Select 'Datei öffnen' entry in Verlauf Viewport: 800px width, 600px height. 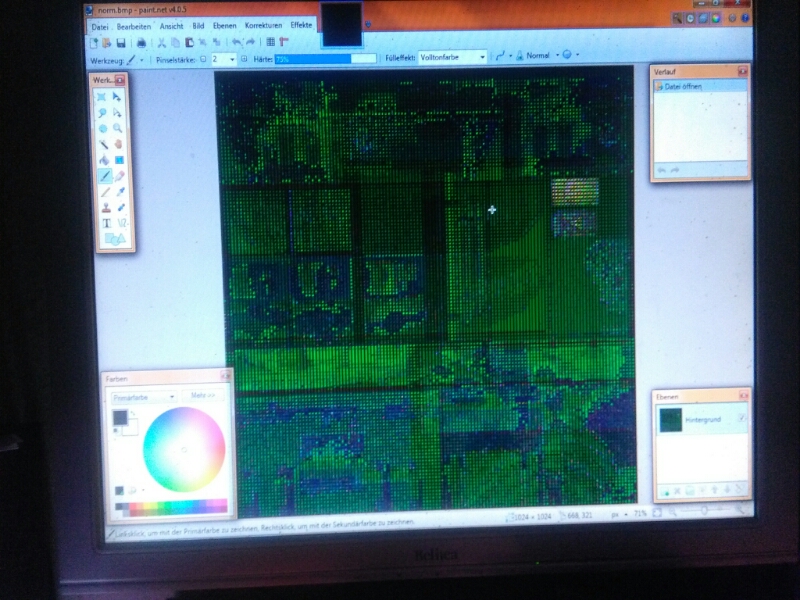point(699,87)
